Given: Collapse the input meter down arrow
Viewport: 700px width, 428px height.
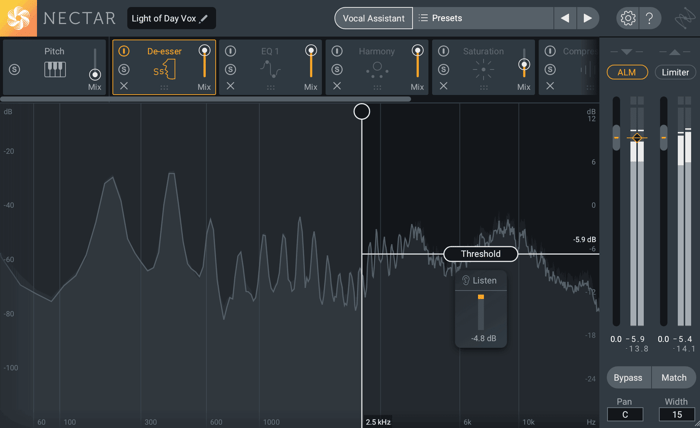Looking at the screenshot, I should pyautogui.click(x=627, y=52).
